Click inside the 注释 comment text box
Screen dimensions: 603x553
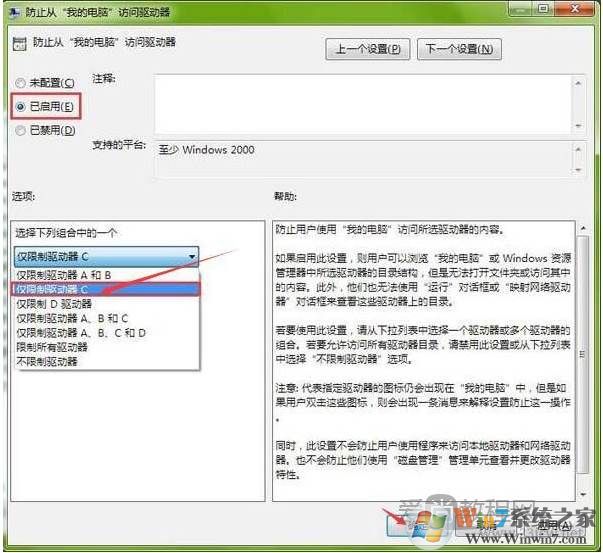point(363,104)
